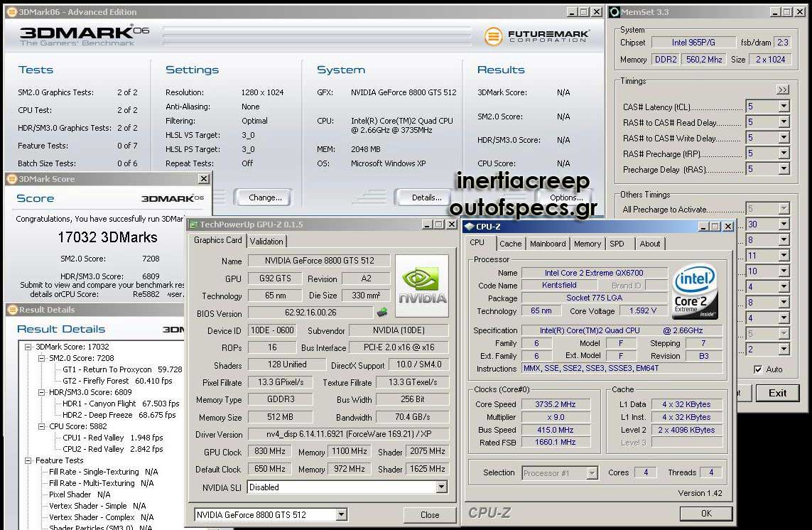Screen dimensions: 812x530
Task: Click the Result Details window icon
Action: [x=12, y=310]
